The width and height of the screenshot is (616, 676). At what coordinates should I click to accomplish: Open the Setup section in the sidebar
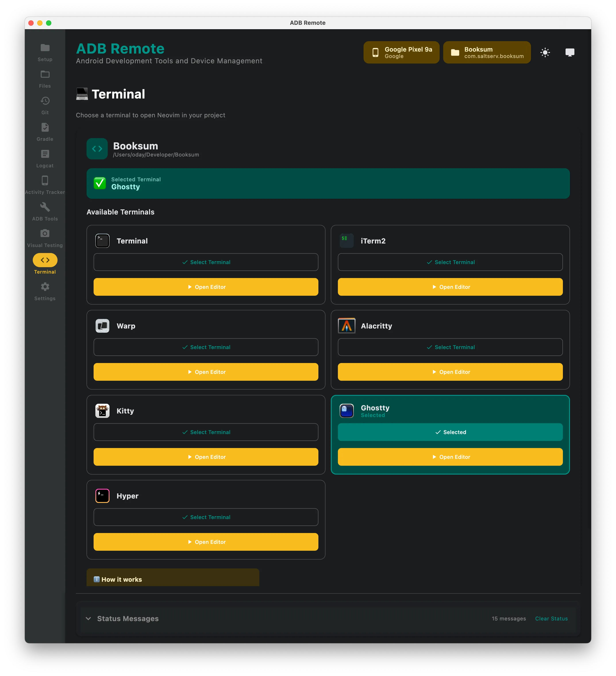[44, 52]
